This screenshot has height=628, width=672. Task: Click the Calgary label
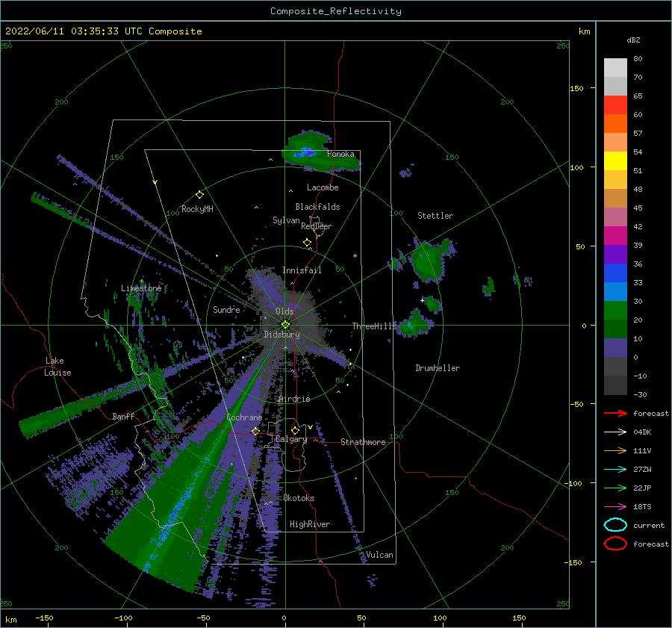[x=291, y=439]
